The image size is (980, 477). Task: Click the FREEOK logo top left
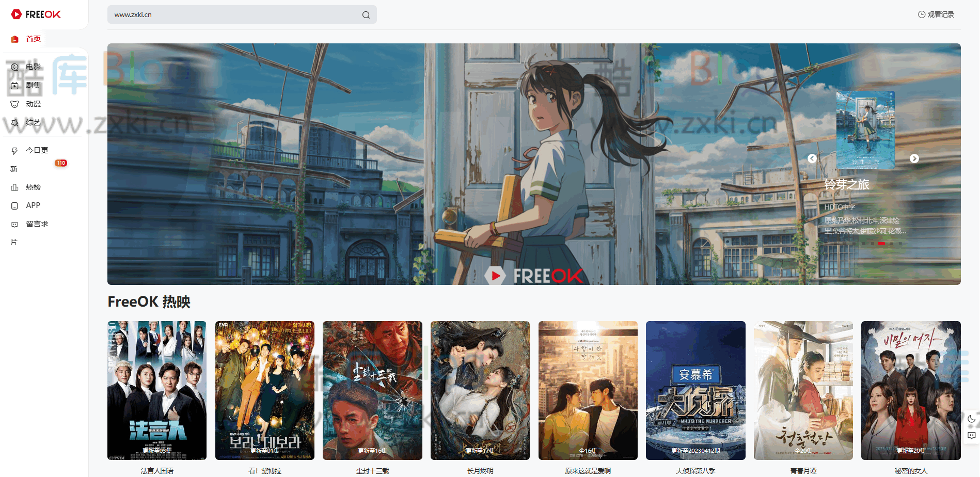coord(36,14)
